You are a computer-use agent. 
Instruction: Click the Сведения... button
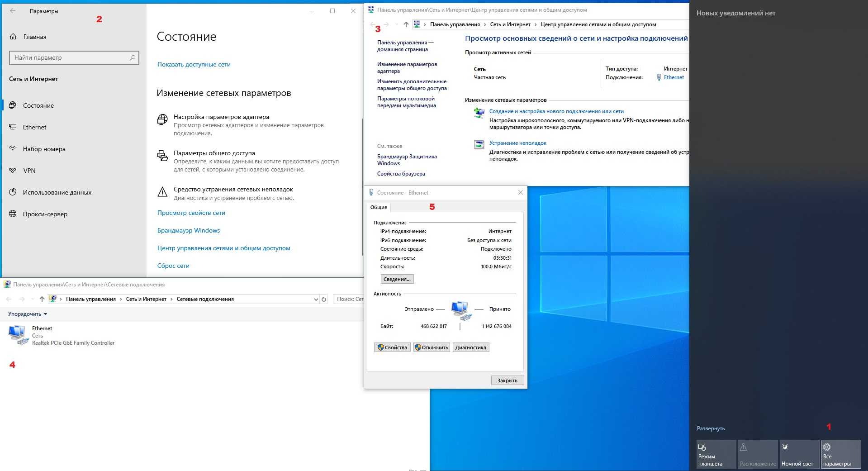pos(397,279)
